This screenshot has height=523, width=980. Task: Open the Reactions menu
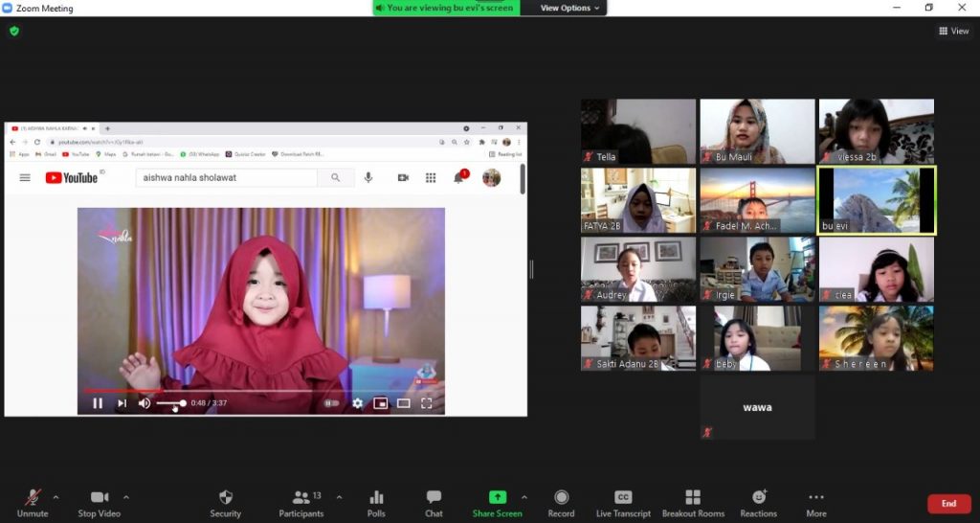758,498
